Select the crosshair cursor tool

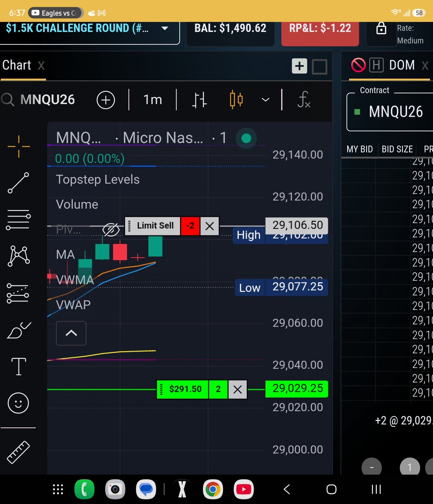tap(18, 146)
